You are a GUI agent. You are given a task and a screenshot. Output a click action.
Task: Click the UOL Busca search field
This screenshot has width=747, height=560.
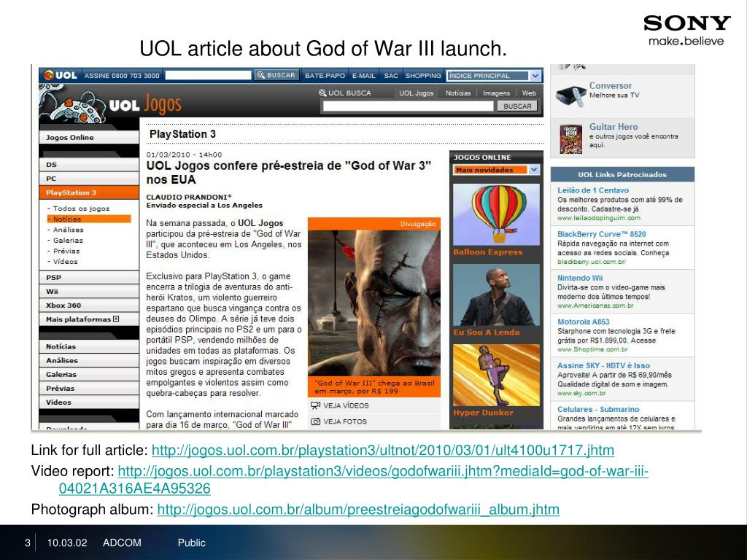click(x=408, y=106)
